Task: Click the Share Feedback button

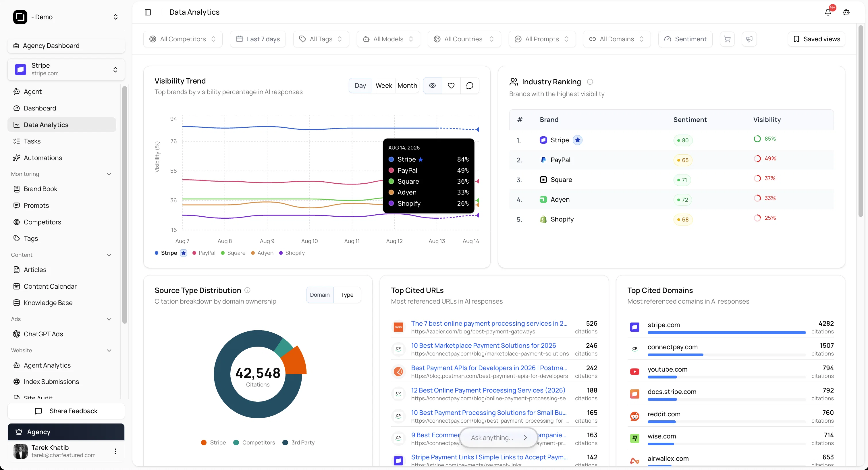Action: click(66, 411)
